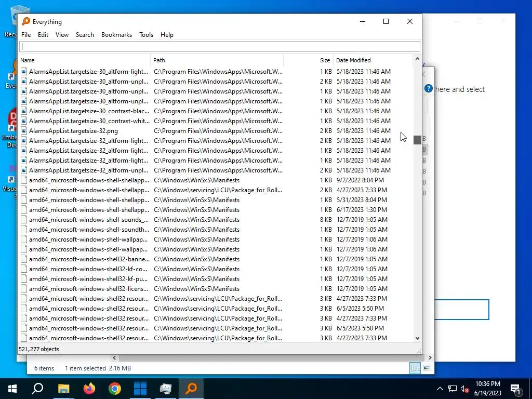This screenshot has height=399, width=532.
Task: Click file icon of amd64_microsoft-windows-shell-sounds_ row
Action: [x=24, y=220]
